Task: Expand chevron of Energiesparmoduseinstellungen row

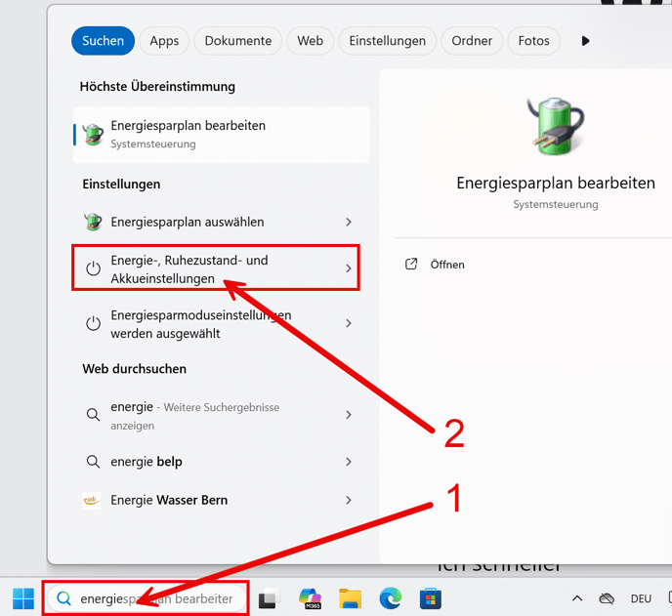Action: (349, 323)
